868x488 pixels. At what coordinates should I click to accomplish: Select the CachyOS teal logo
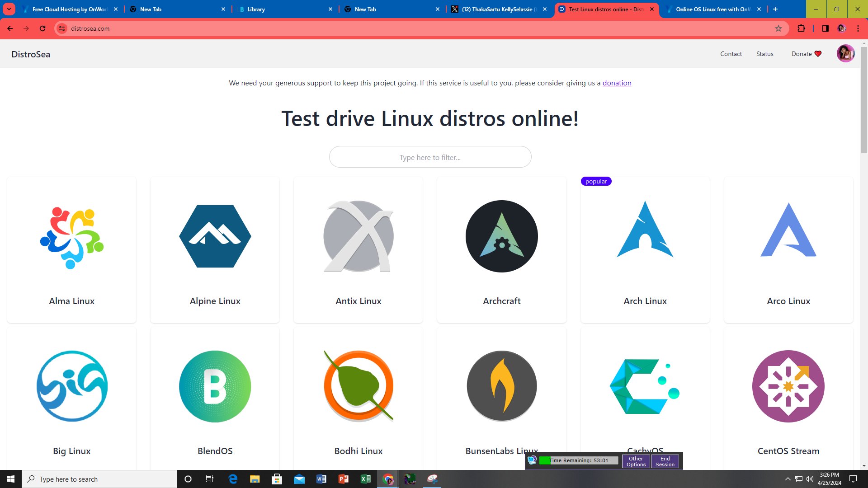pos(645,386)
